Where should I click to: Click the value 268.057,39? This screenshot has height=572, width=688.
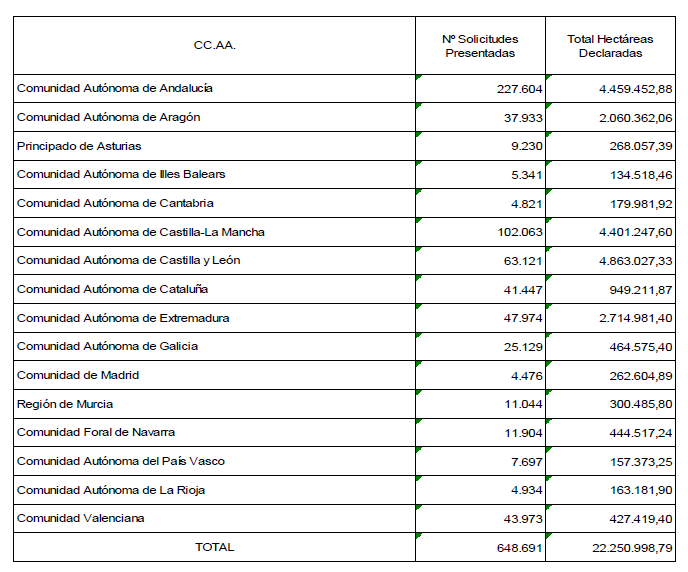641,146
